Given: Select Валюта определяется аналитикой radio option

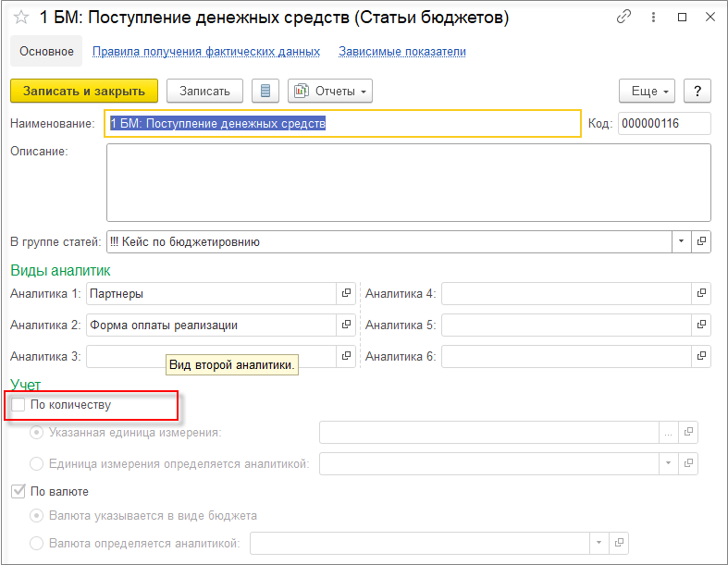Looking at the screenshot, I should coord(37,543).
